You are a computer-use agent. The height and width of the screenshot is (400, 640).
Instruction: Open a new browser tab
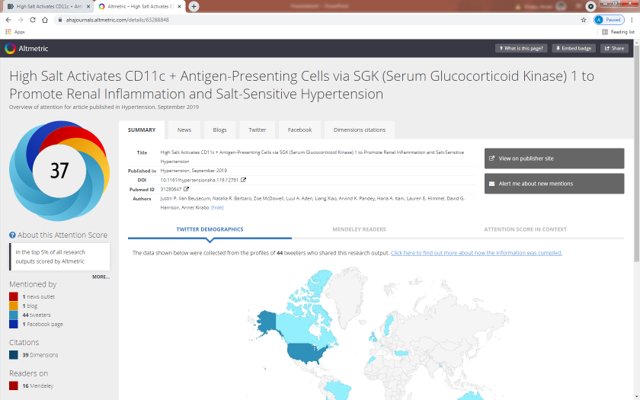click(194, 6)
